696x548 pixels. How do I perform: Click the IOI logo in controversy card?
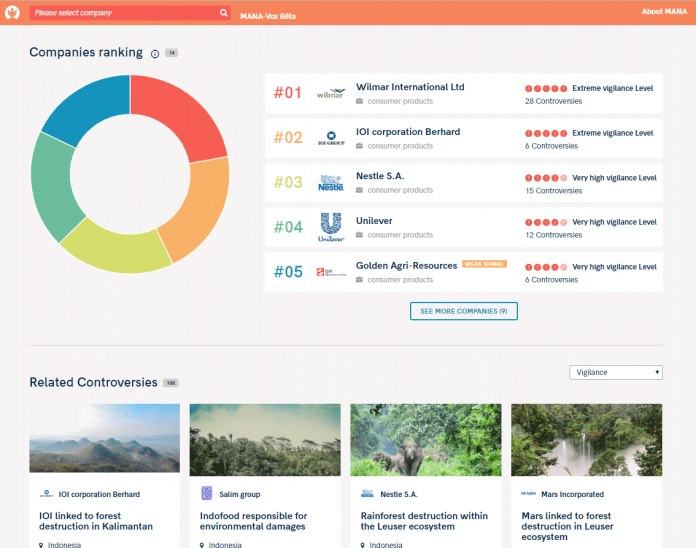[46, 493]
